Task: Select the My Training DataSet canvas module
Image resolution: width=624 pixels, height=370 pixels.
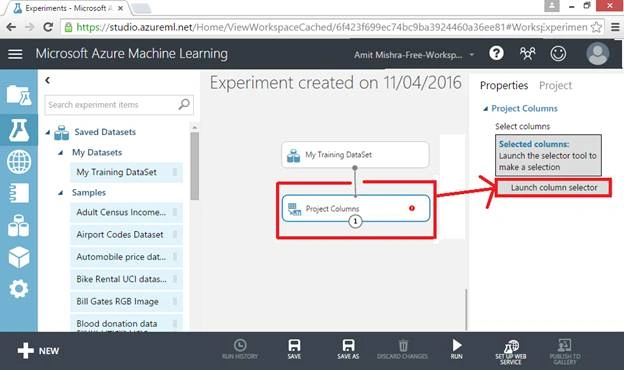Action: click(355, 155)
